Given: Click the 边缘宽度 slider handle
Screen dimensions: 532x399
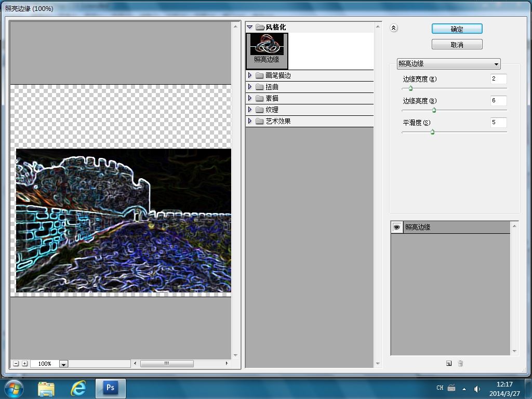Looking at the screenshot, I should click(410, 88).
